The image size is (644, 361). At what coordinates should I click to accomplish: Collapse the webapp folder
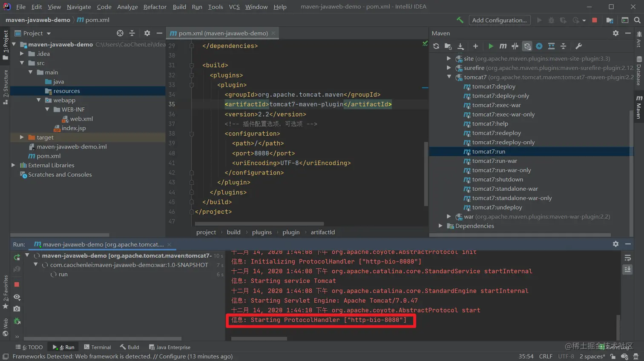(39, 100)
